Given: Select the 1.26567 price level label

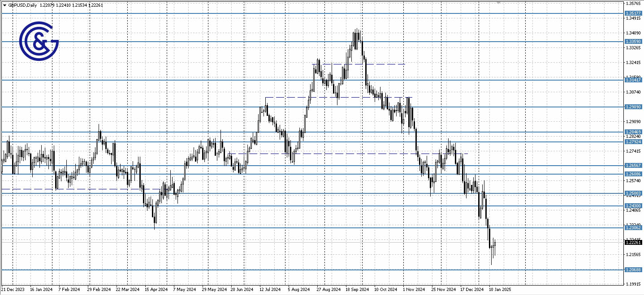Looking at the screenshot, I should 633,166.
